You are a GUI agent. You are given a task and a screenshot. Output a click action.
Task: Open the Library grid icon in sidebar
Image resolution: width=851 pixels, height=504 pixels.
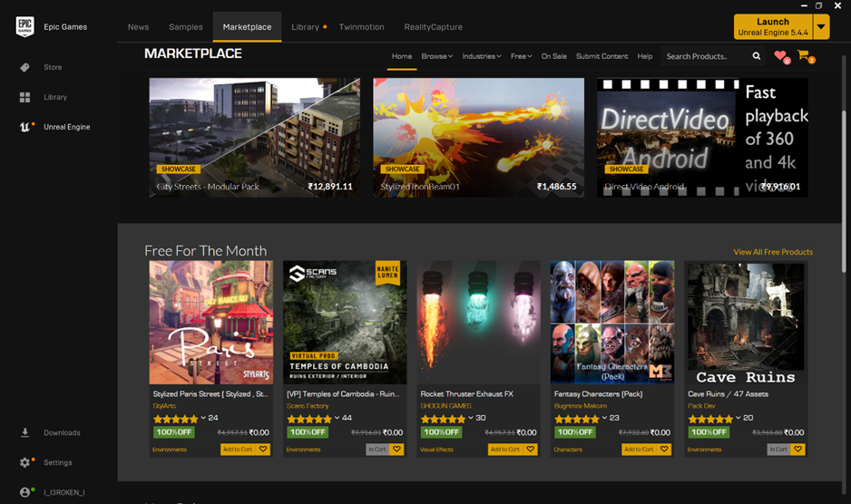25,97
